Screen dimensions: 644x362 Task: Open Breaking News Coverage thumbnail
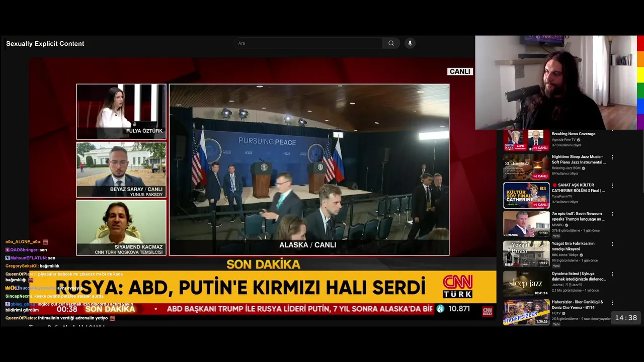(526, 140)
